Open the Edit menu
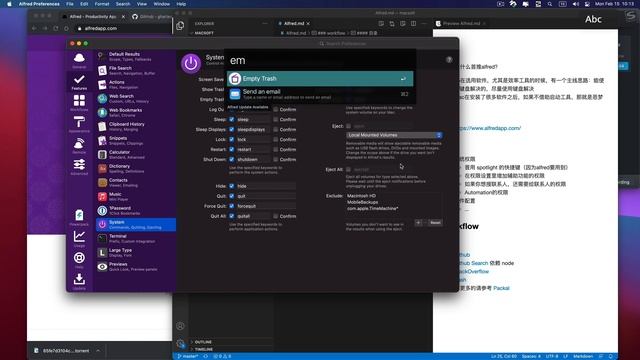The width and height of the screenshot is (640, 360). pos(84,4)
